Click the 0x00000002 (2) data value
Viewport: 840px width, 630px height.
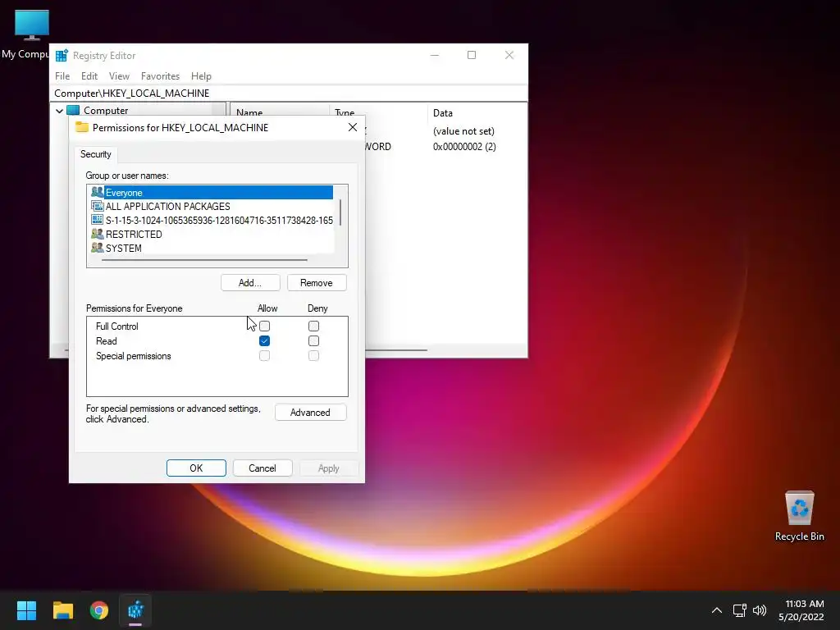tap(464, 147)
